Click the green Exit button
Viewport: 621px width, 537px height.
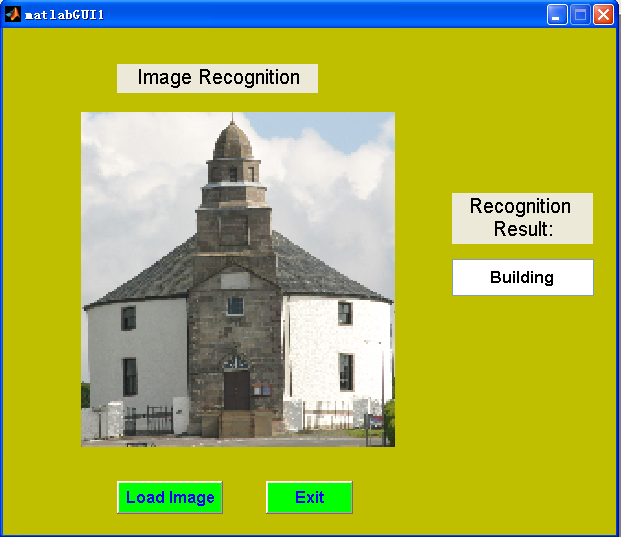tap(309, 497)
